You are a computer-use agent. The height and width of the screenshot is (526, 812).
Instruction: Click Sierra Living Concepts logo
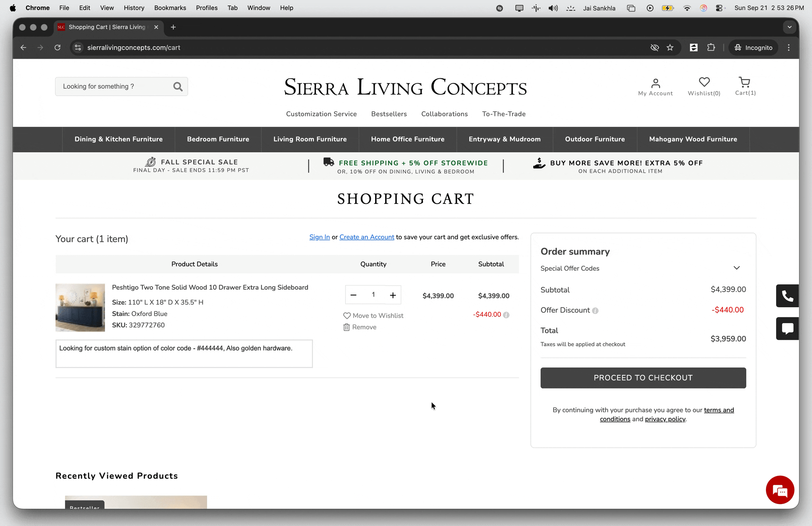(406, 87)
